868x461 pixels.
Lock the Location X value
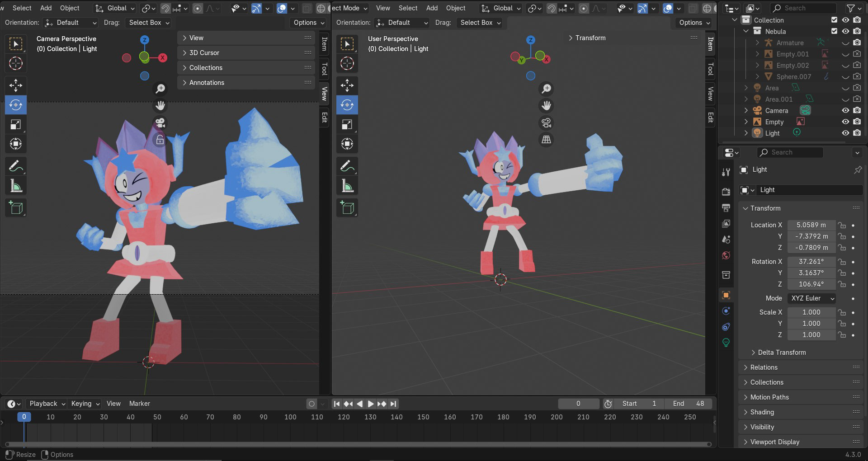(x=841, y=225)
